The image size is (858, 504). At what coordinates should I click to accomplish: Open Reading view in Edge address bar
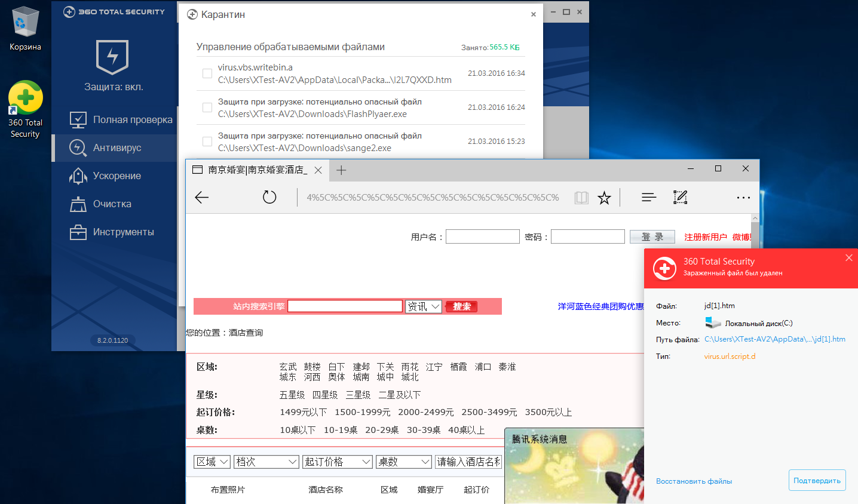581,198
